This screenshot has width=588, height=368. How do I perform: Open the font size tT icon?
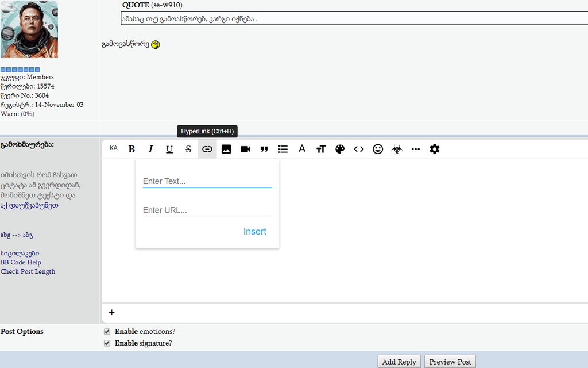coord(321,149)
